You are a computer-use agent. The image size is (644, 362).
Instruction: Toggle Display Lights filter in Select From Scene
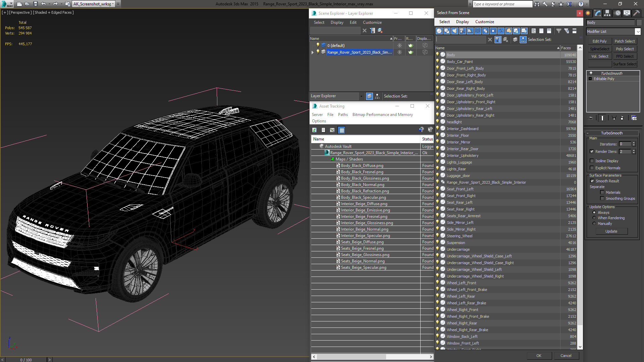[454, 31]
